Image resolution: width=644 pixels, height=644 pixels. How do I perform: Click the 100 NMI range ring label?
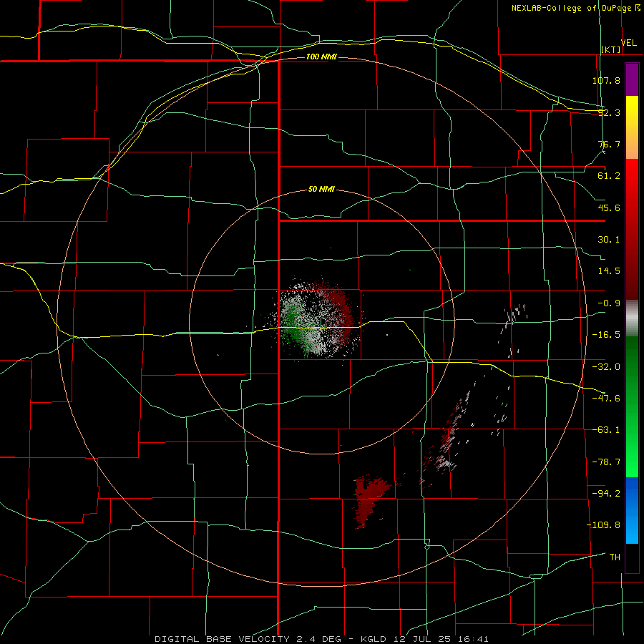[x=321, y=57]
